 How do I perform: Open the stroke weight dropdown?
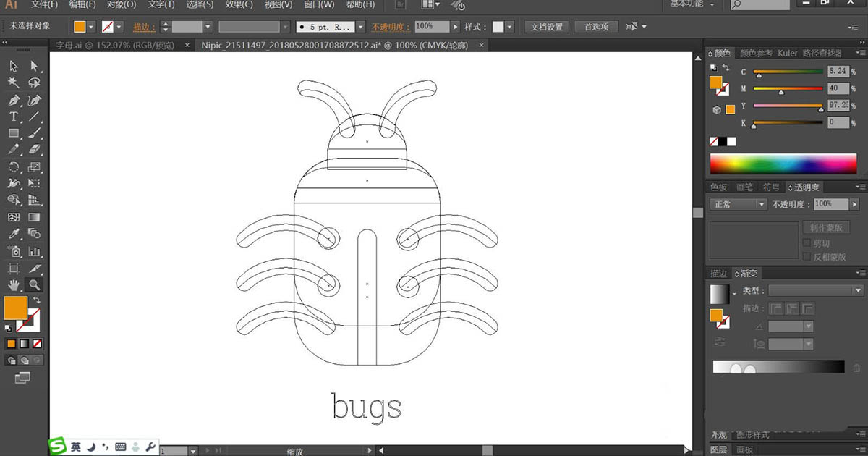(208, 27)
